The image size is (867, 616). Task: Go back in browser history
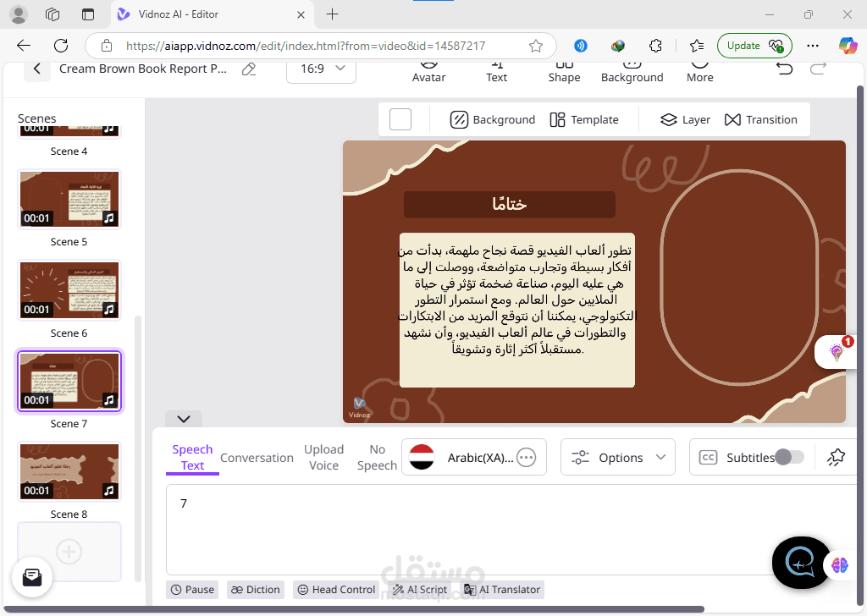pos(24,46)
